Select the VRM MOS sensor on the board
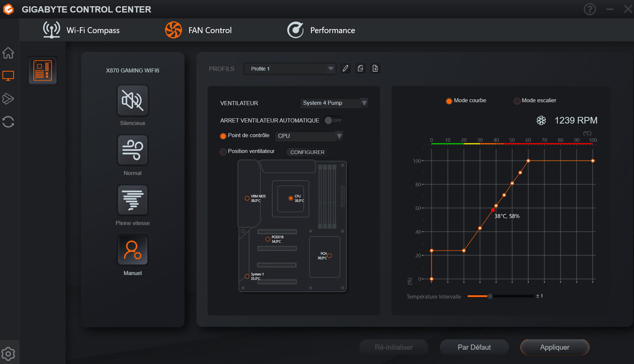Viewport: 634px width, 364px height. pos(247,198)
